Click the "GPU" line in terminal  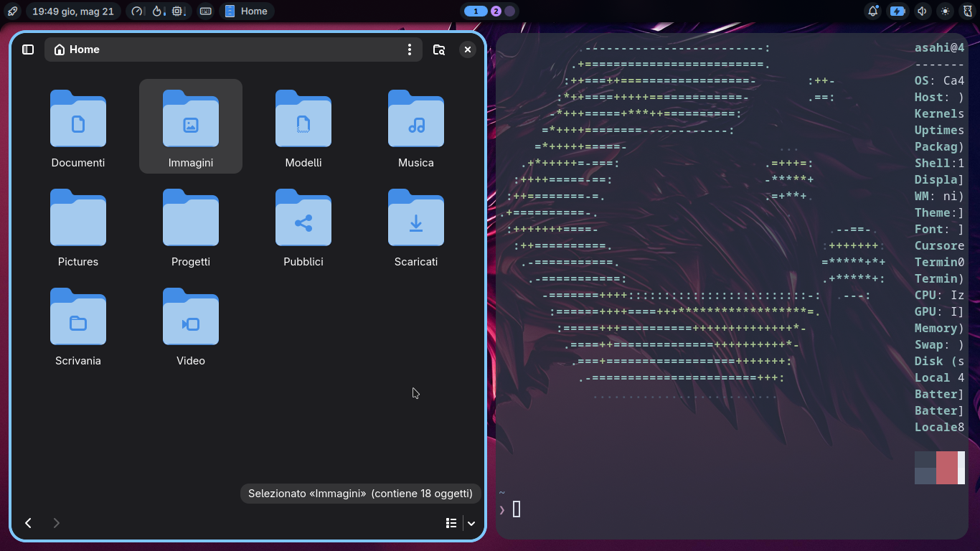[940, 311]
